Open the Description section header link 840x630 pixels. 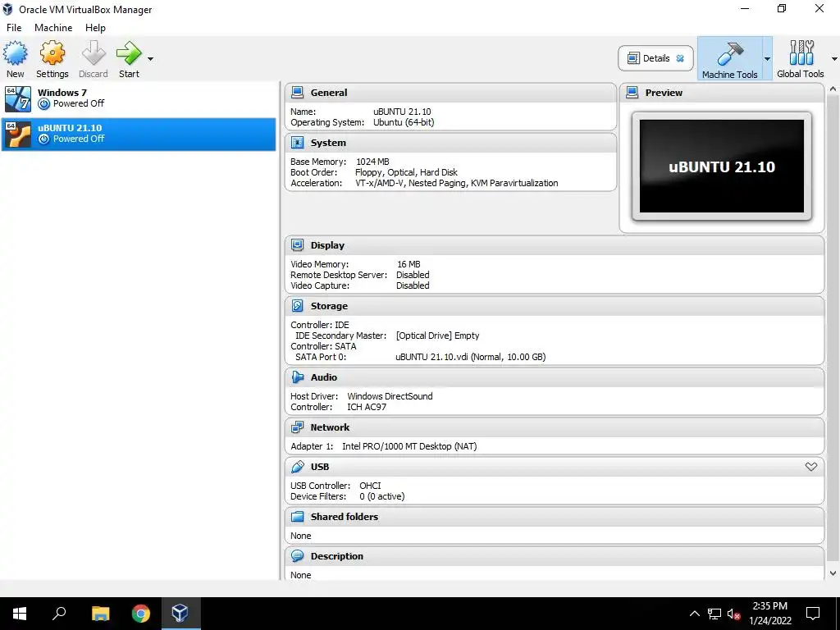tap(336, 556)
